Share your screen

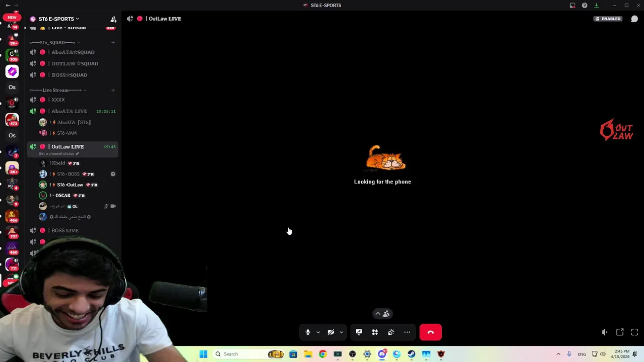coord(359,332)
